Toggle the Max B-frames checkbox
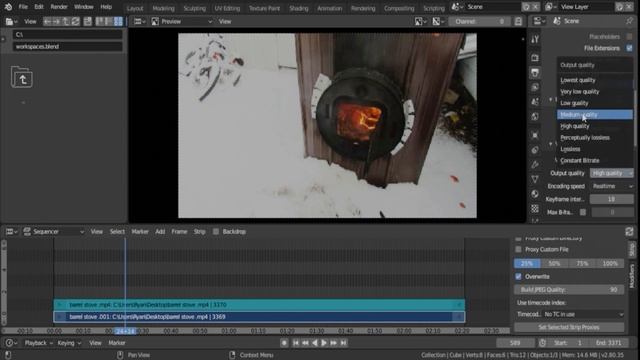Viewport: 640px width, 360px height. (583, 212)
